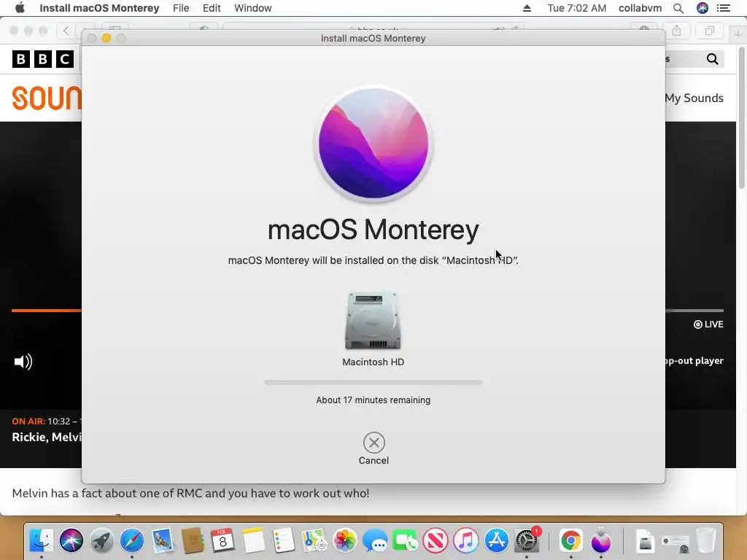The image size is (747, 560).
Task: Open Reminders from the Dock
Action: (284, 540)
